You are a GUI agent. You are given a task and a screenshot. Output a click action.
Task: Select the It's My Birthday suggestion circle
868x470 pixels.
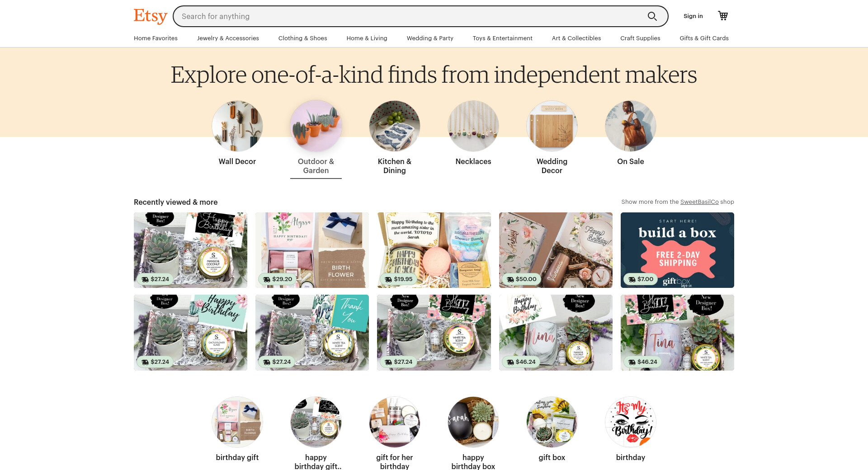631,422
